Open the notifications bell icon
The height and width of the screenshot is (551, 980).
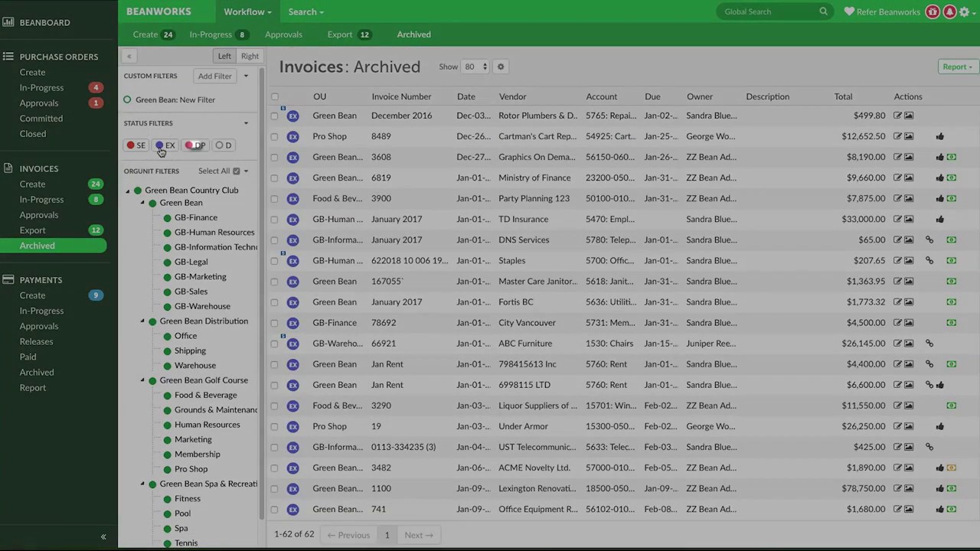coord(949,11)
